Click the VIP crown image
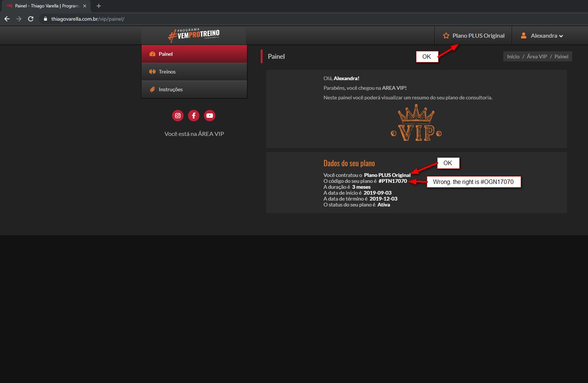 coord(416,123)
